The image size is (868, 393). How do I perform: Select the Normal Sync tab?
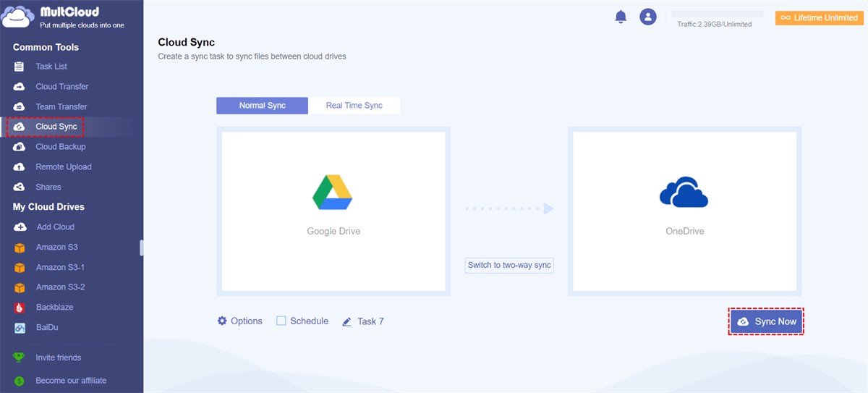tap(262, 106)
